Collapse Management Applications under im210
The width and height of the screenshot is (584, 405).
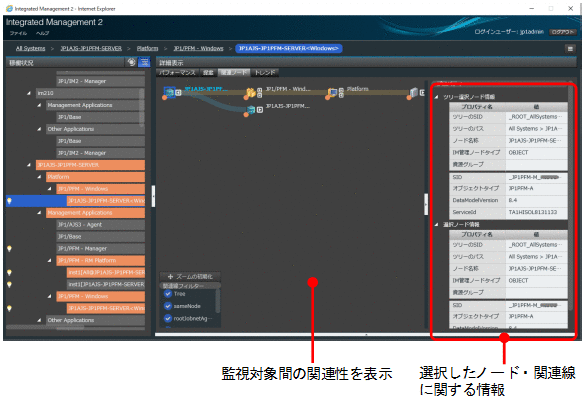pos(39,105)
